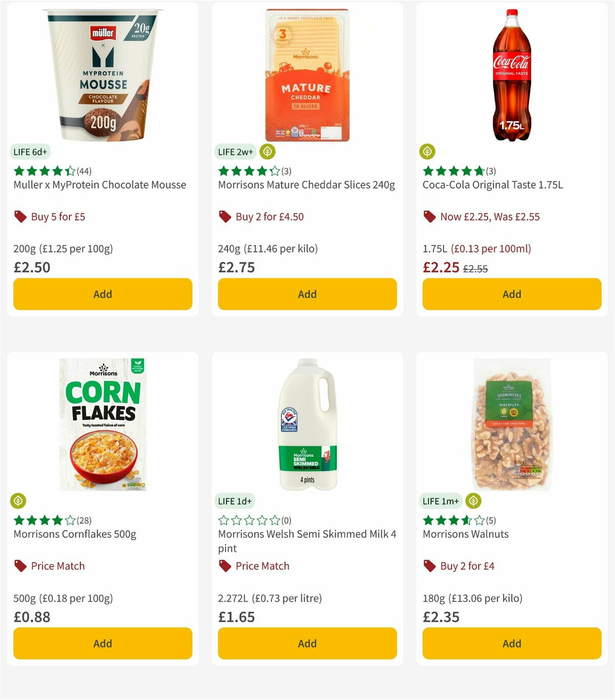Click the tag icon next to Now £2.25 offer

click(429, 217)
